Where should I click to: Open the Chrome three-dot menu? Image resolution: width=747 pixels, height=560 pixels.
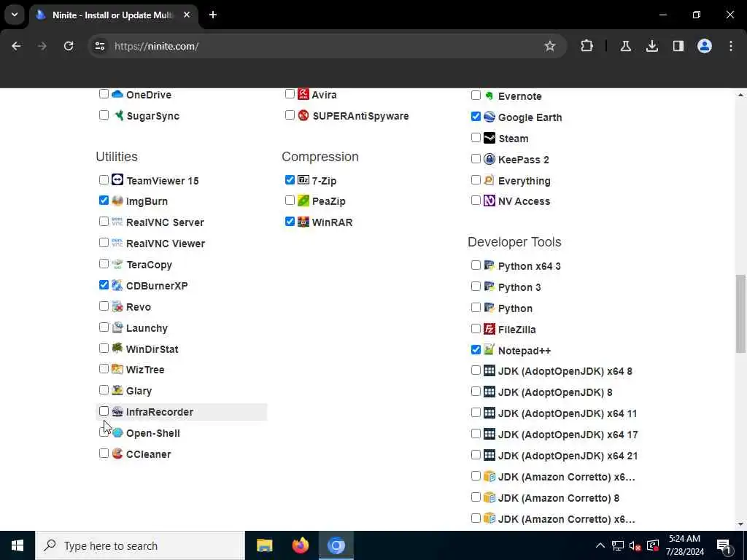[x=731, y=46]
